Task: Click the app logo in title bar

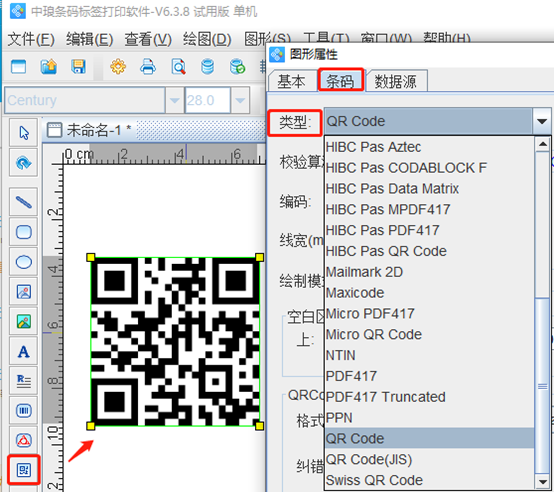Action: click(x=18, y=11)
